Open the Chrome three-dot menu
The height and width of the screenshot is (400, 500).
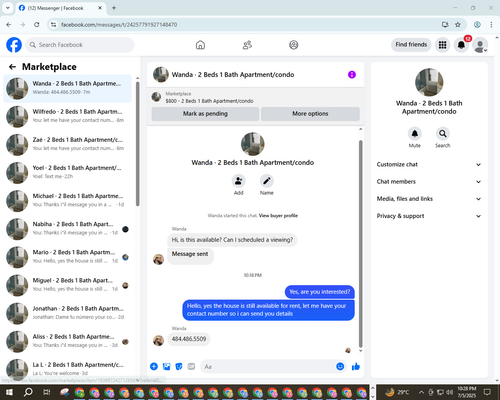tap(491, 24)
